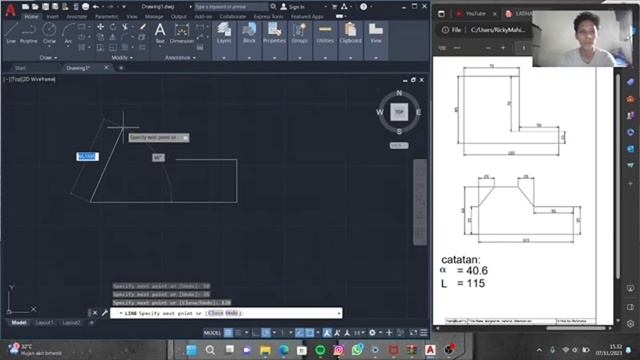Click Undo option in command line

coord(231,313)
